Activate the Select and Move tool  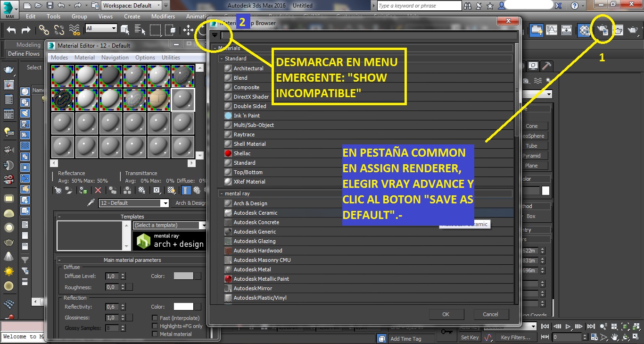189,30
